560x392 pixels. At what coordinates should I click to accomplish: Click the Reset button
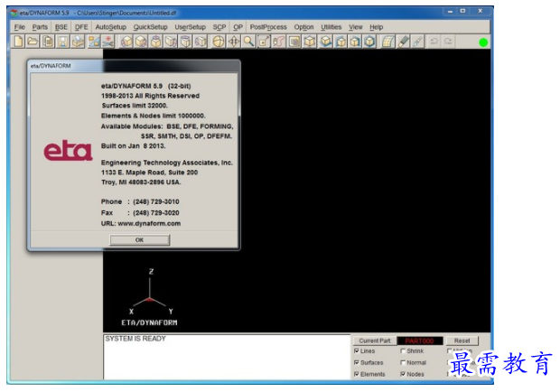[462, 341]
